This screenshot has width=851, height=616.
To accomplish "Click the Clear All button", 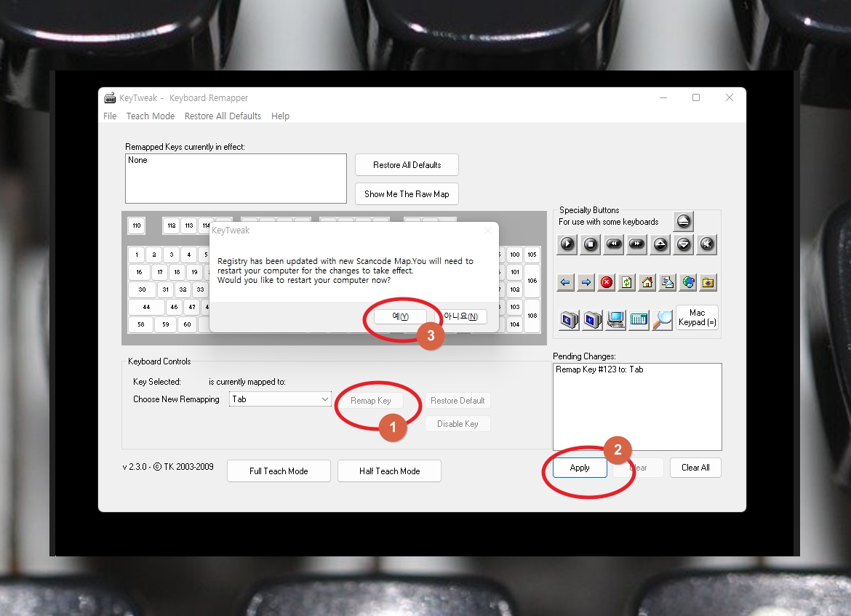I will (695, 468).
